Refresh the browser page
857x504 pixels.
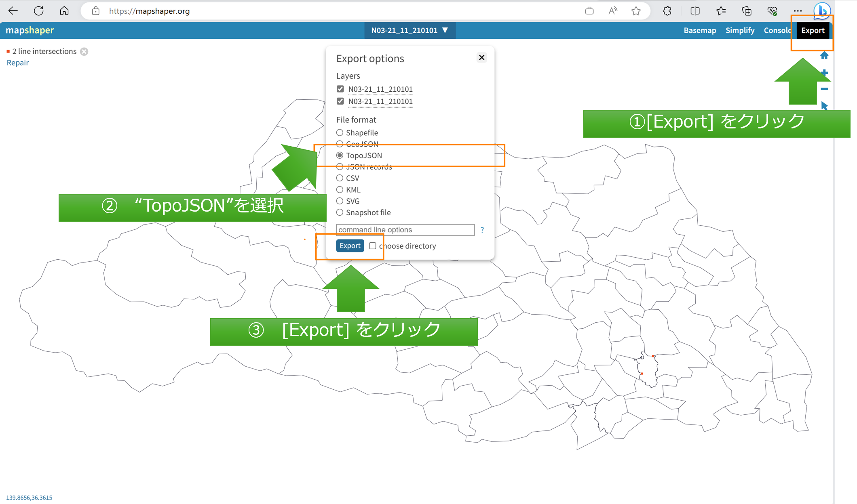click(39, 11)
